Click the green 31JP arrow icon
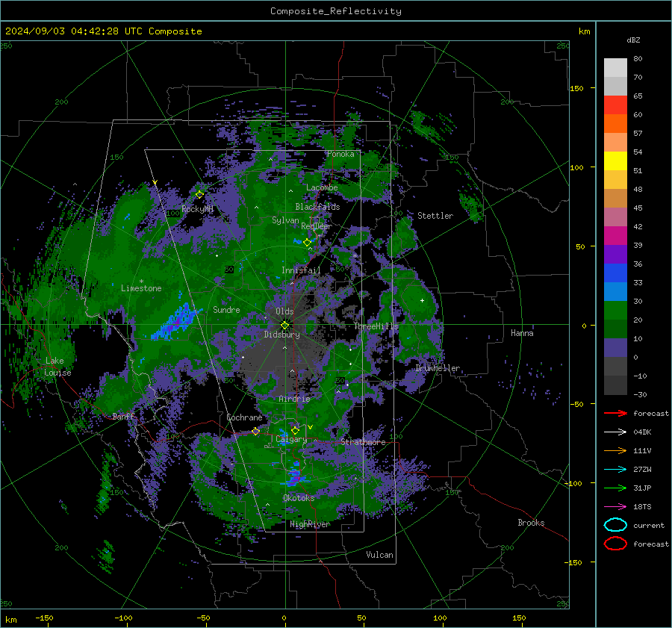The width and height of the screenshot is (672, 628). coord(615,488)
